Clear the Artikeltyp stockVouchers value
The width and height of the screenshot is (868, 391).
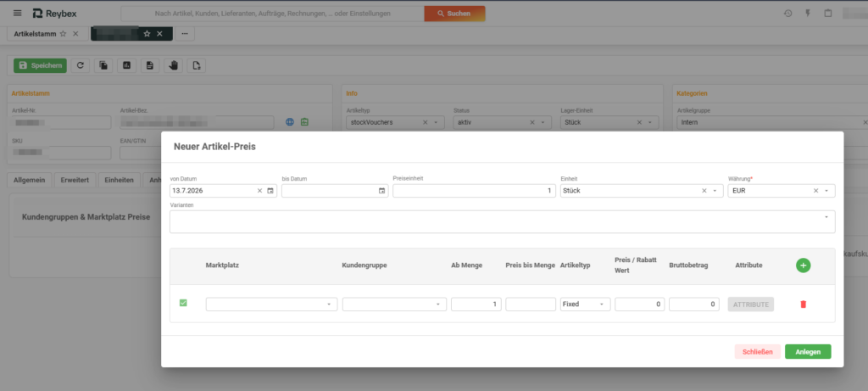coord(426,122)
